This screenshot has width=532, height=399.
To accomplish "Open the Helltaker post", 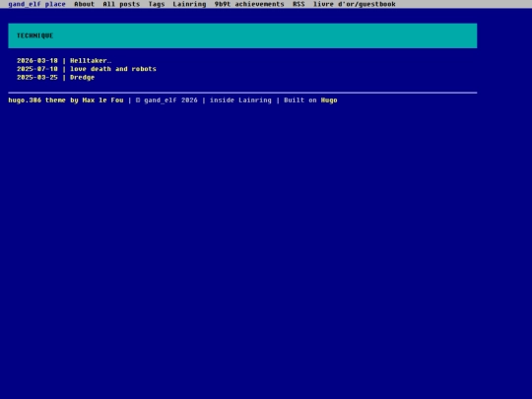I will [x=91, y=61].
